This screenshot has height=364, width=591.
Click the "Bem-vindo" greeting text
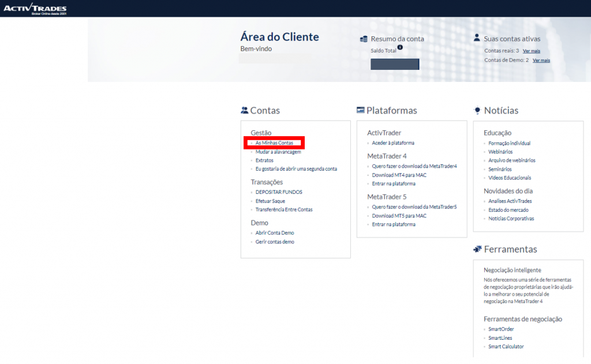pyautogui.click(x=256, y=48)
